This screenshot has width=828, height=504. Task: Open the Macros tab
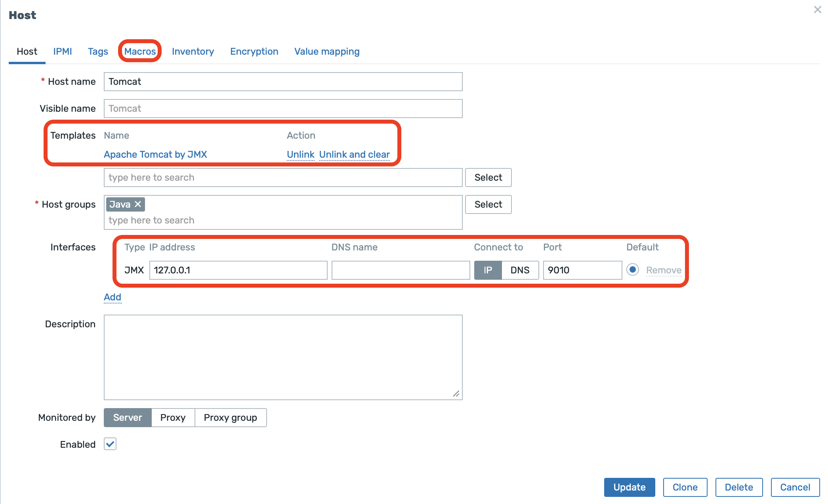(x=140, y=52)
